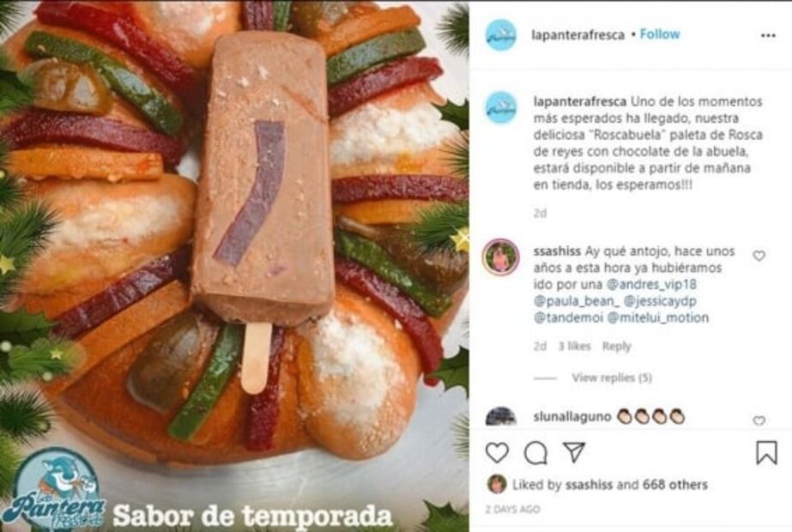Save post with bookmark icon
Image resolution: width=792 pixels, height=532 pixels.
coord(766,452)
